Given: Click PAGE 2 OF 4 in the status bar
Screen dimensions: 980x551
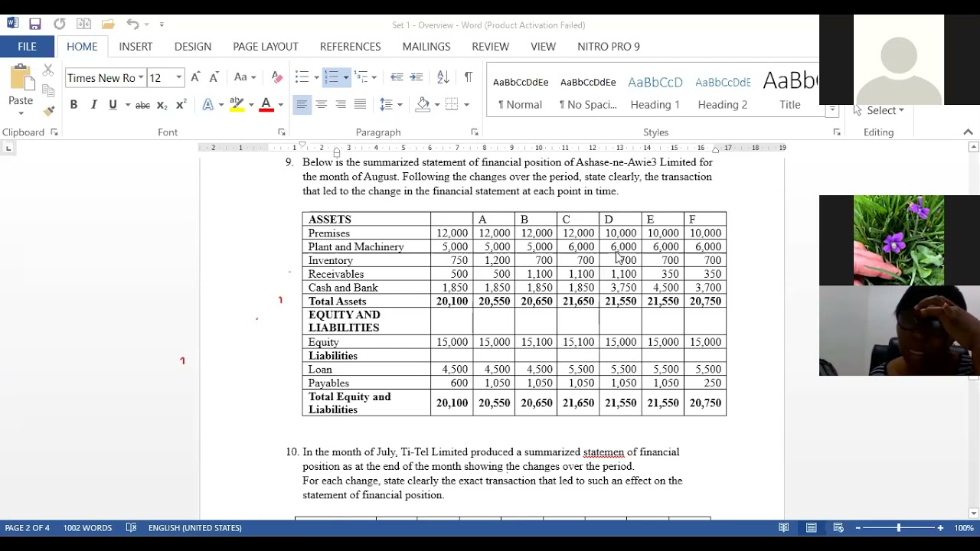Looking at the screenshot, I should (x=27, y=528).
